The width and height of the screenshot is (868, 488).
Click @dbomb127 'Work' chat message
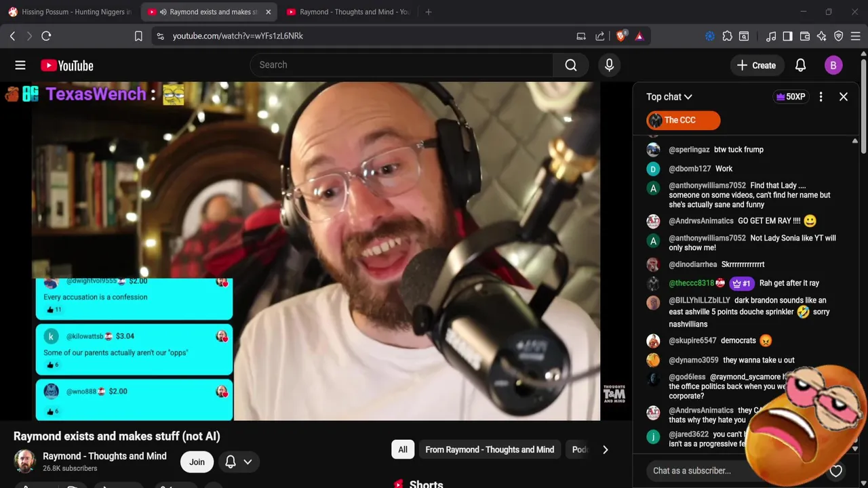(746, 169)
